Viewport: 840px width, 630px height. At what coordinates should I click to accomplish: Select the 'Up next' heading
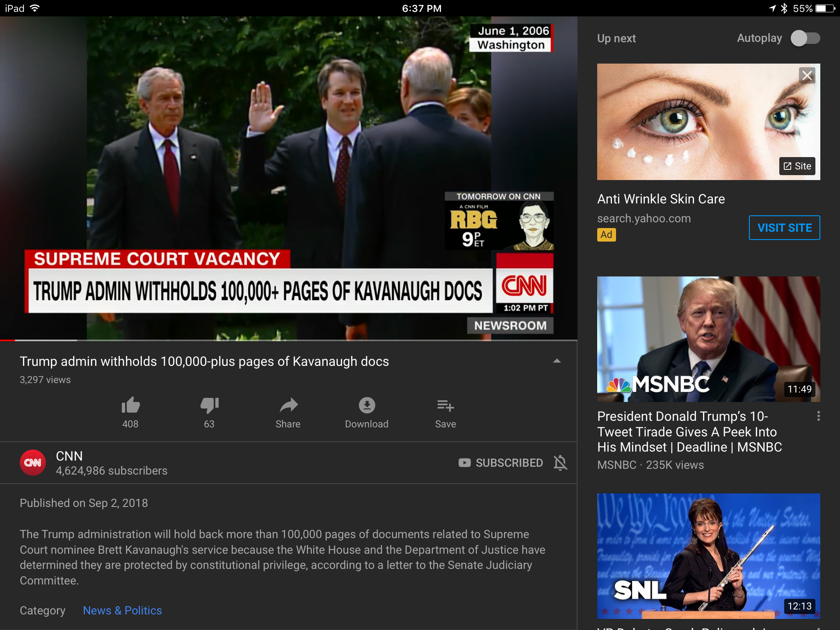(616, 39)
